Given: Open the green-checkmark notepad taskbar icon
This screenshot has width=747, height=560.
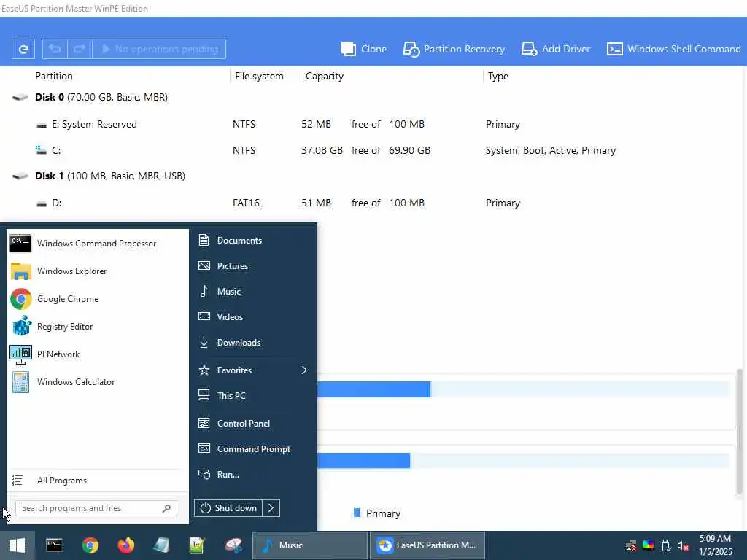Looking at the screenshot, I should coord(197,545).
